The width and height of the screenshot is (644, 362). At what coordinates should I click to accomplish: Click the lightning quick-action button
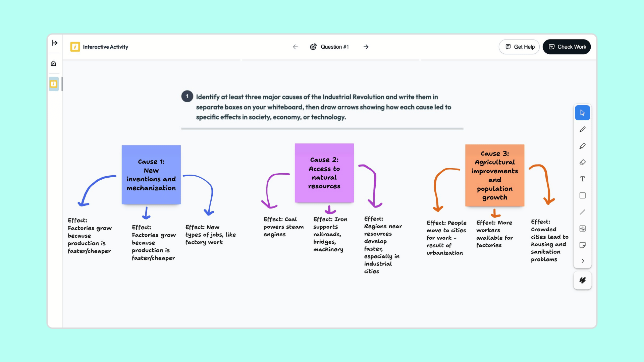pyautogui.click(x=582, y=280)
